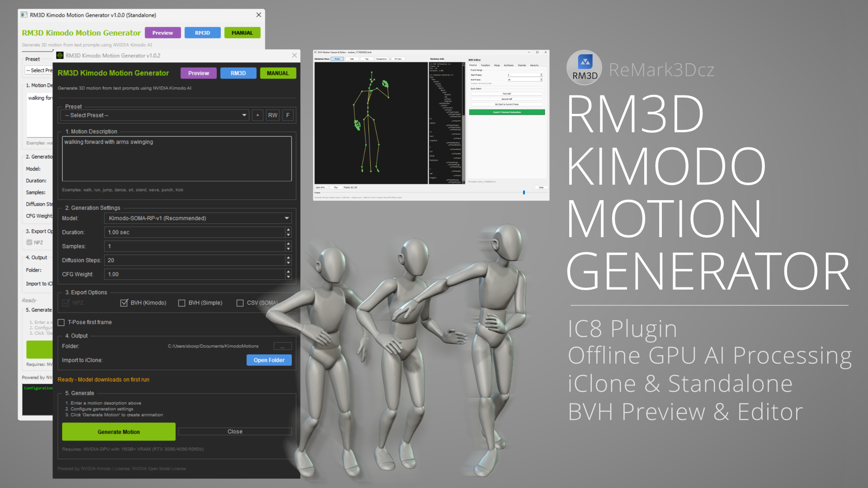Open the Channels tab in BVH Editor
868x488 pixels.
click(522, 65)
